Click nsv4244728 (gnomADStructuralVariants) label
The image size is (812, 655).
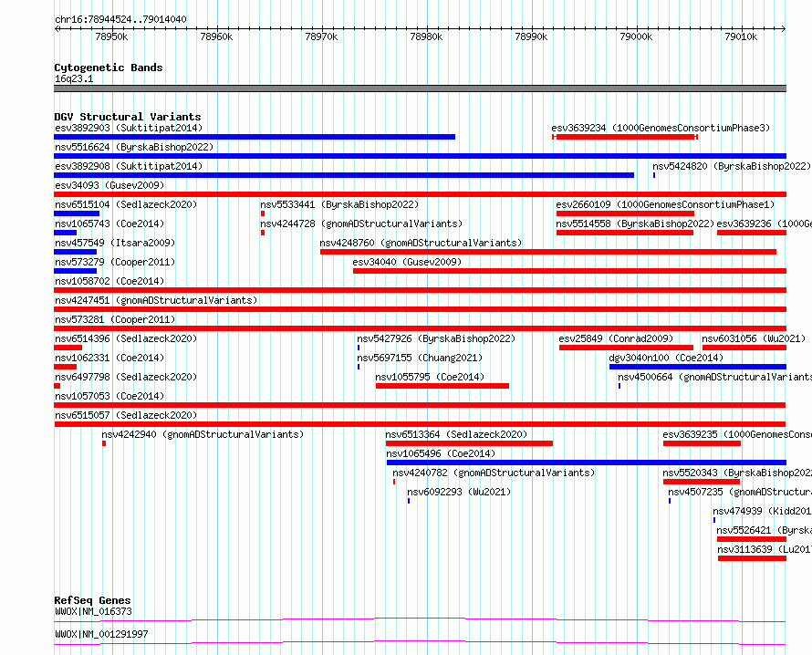361,224
